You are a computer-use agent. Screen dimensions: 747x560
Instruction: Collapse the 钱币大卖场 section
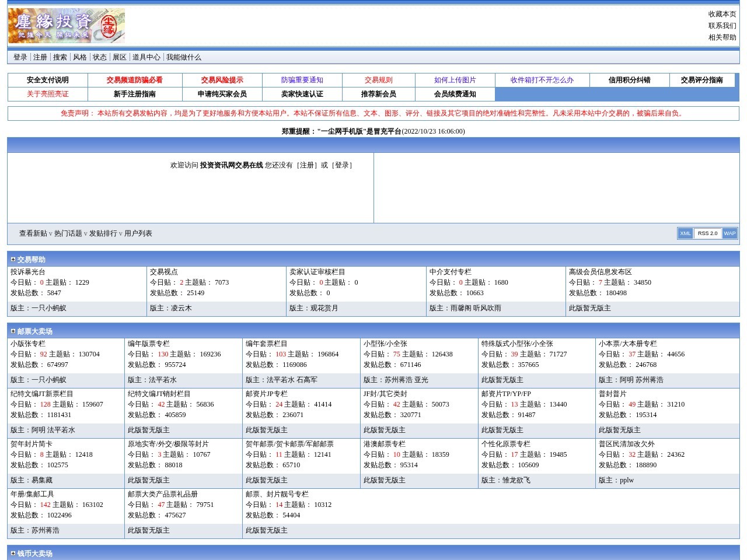13,554
